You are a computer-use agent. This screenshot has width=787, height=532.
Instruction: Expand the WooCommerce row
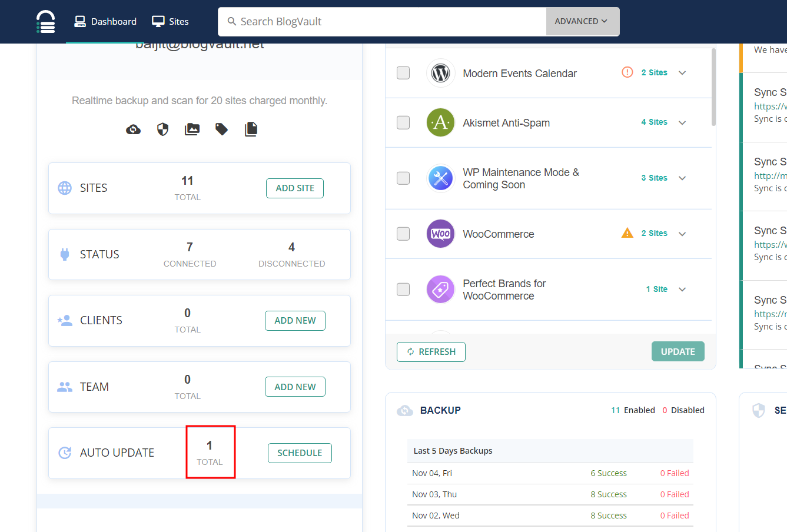[683, 234]
